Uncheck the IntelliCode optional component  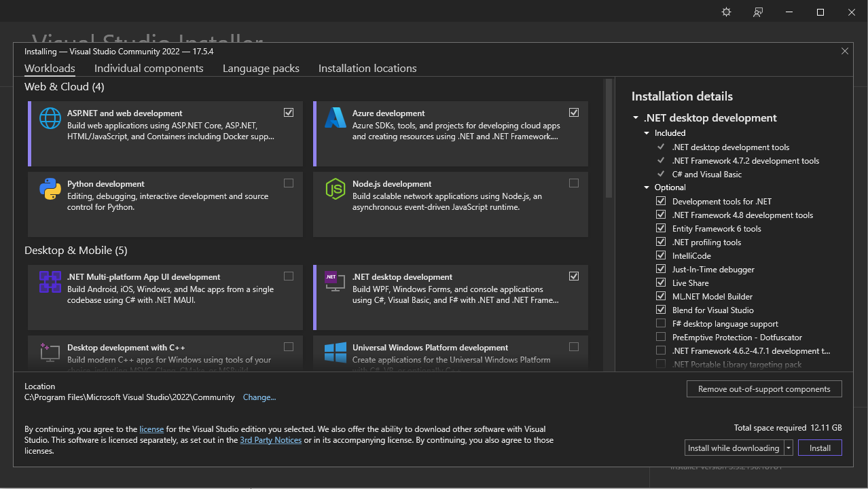[x=661, y=255]
